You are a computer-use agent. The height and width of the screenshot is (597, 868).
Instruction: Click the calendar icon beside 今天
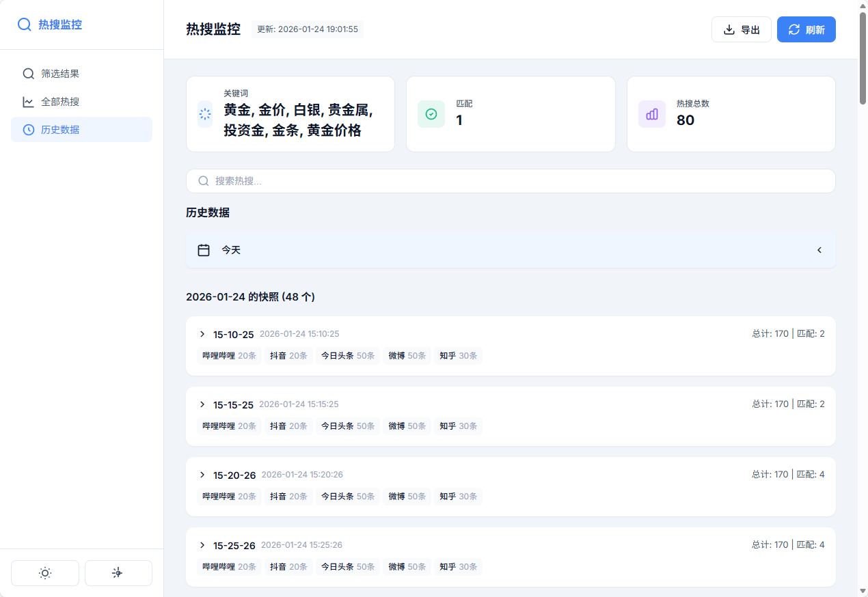click(x=204, y=249)
